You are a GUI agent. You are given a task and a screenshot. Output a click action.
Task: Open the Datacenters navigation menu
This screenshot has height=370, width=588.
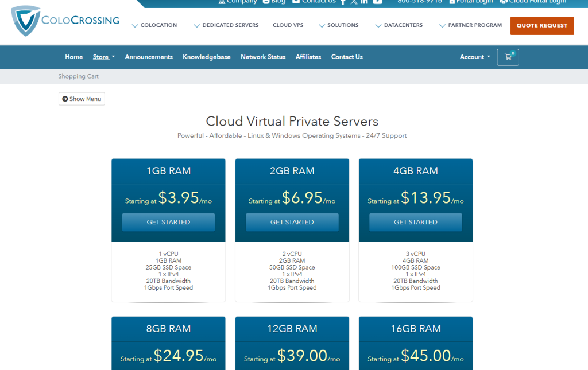coord(399,25)
